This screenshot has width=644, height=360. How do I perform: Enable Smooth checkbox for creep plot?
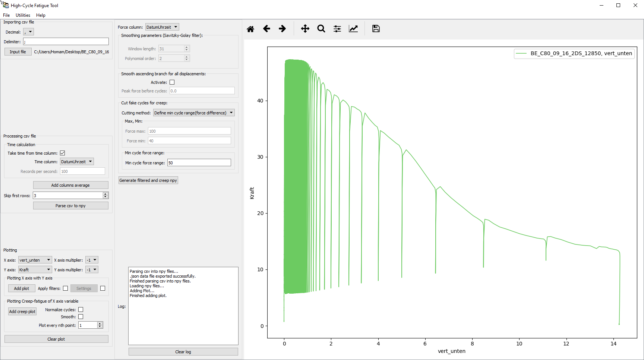pos(80,317)
